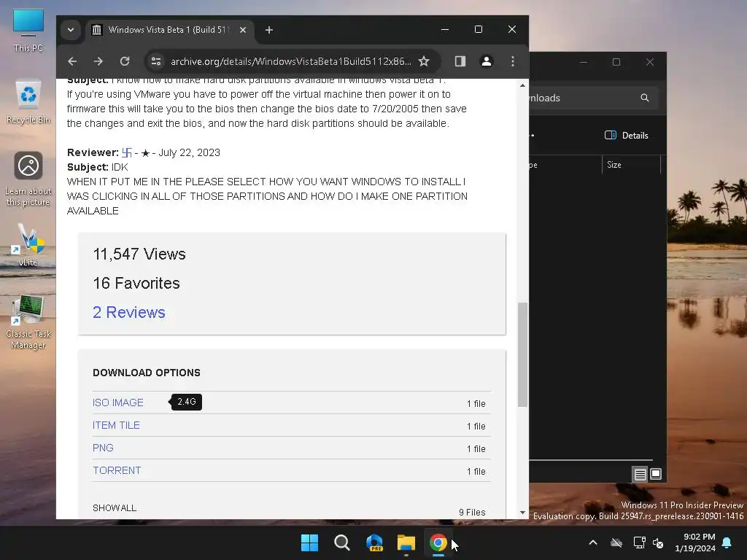
Task: Toggle Details pane in File Explorer
Action: (627, 135)
